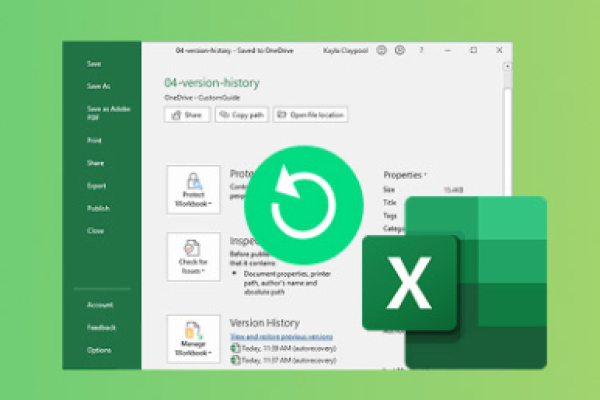Image resolution: width=600 pixels, height=400 pixels.
Task: Open Feedback from the sidebar
Action: (101, 328)
